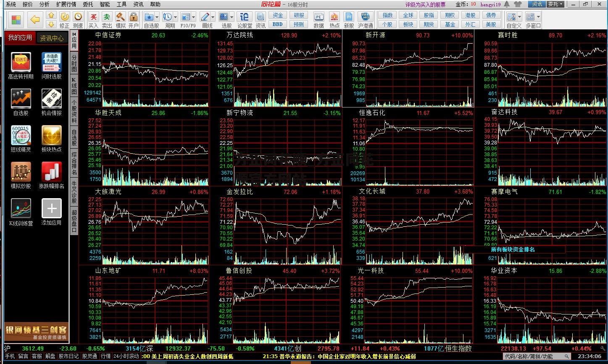Expand the 自定义 dropdown arrow
The width and height of the screenshot is (608, 364).
click(x=519, y=17)
